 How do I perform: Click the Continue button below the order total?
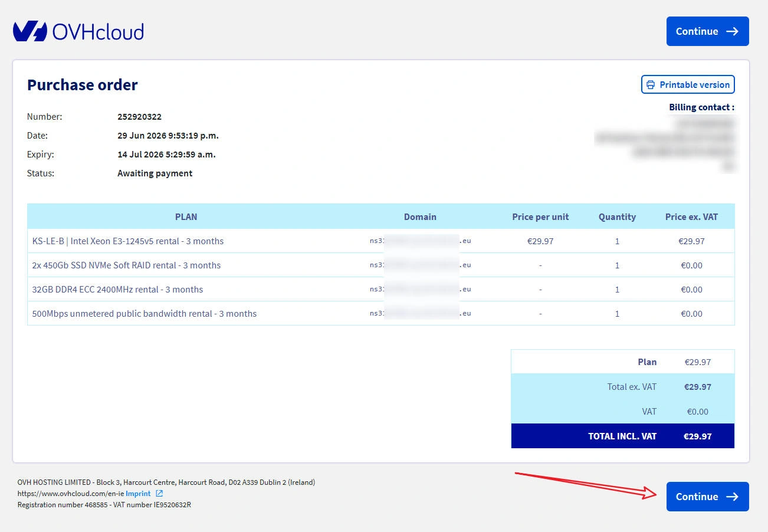click(707, 497)
